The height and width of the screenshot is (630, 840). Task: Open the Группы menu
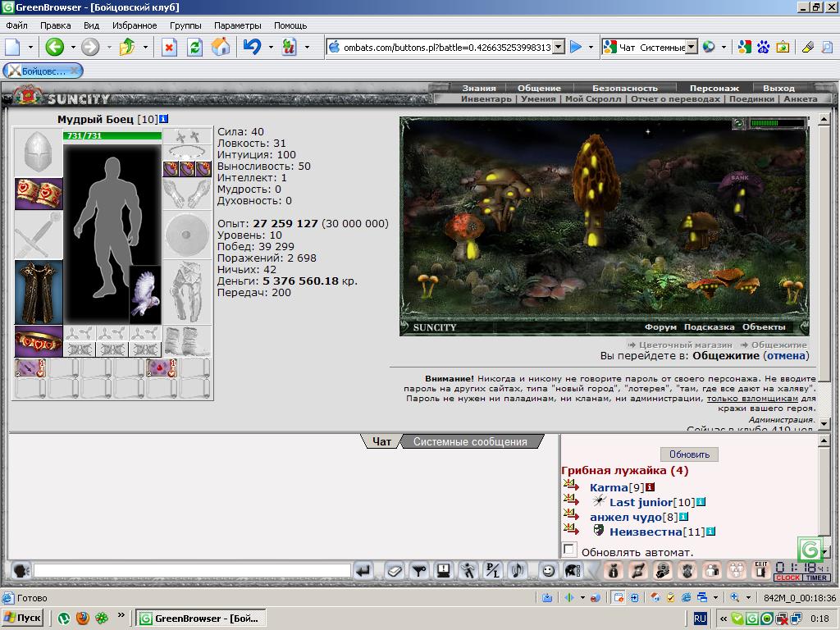[x=185, y=25]
